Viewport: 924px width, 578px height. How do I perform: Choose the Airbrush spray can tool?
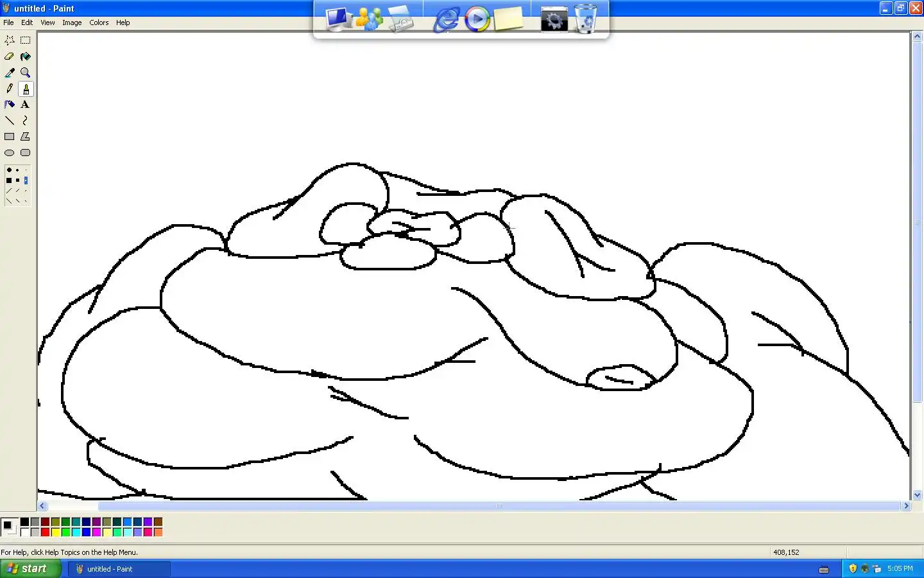(10, 105)
